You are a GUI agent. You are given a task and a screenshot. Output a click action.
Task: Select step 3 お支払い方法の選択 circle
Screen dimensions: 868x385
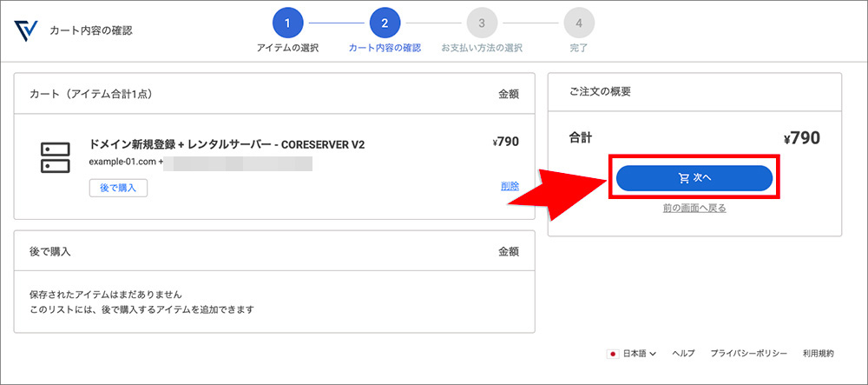482,23
